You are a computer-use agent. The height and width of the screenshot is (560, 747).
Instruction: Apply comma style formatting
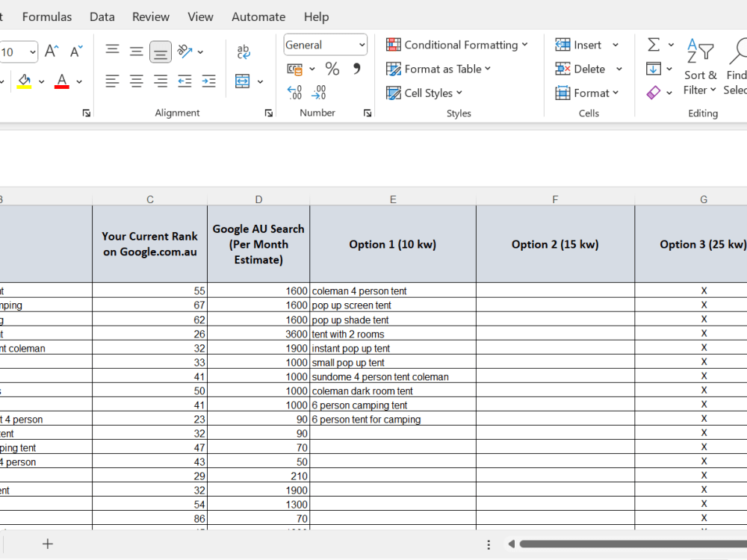356,69
